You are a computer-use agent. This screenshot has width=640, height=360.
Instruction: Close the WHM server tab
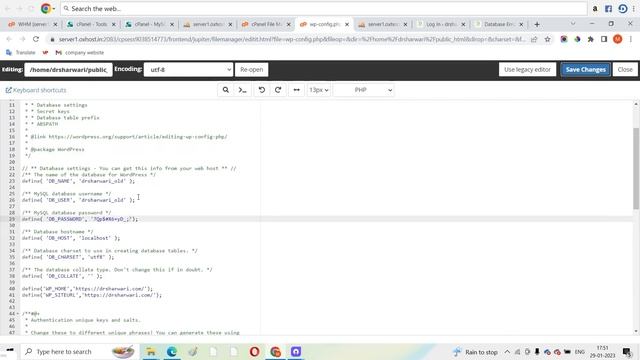click(x=56, y=24)
